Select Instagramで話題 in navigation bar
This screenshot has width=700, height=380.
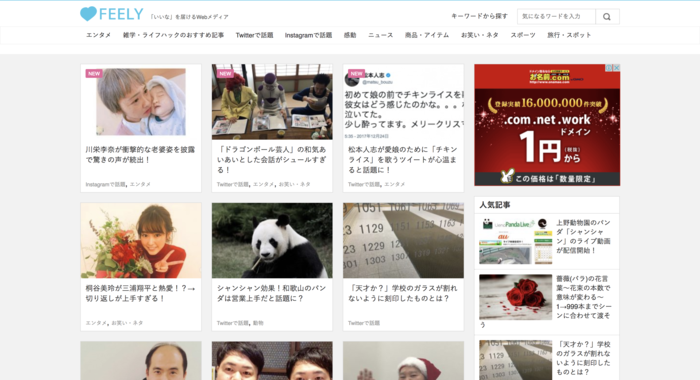308,35
